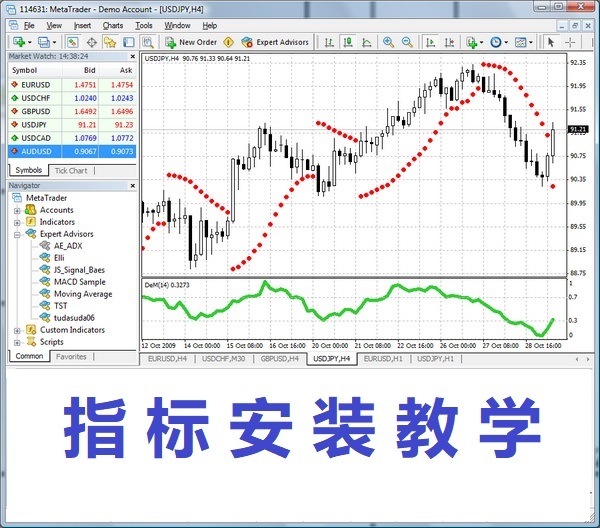Expand the Custom Indicators tree node

pos(17,331)
